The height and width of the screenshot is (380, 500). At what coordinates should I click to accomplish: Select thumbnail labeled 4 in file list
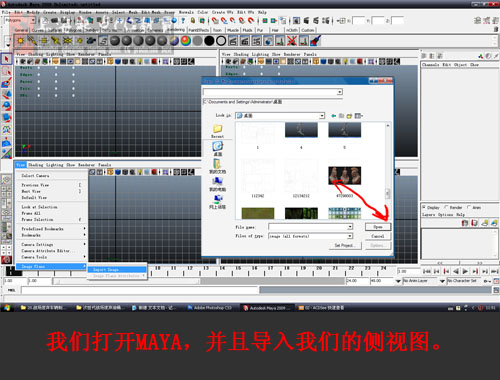pos(301,130)
